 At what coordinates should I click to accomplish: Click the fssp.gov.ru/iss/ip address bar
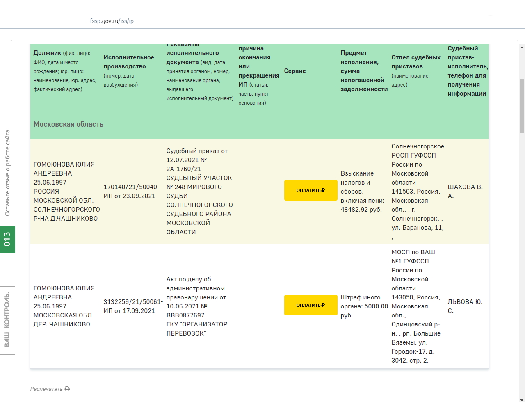[x=112, y=21]
